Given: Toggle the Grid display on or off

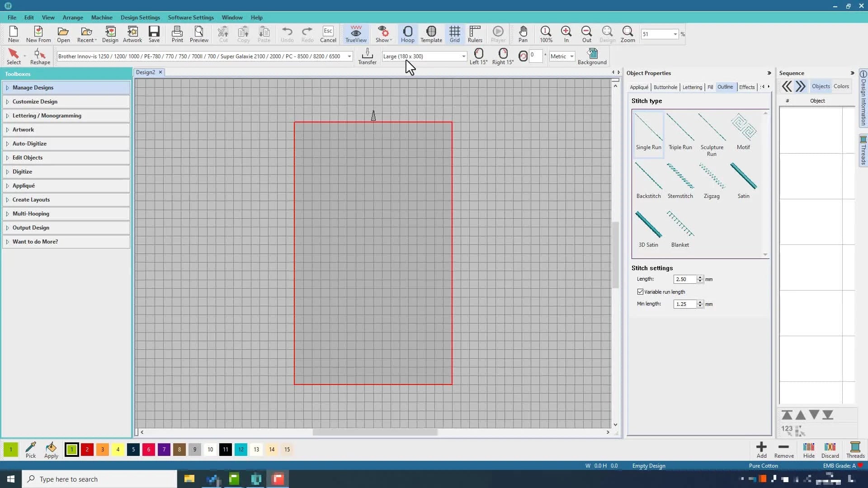Looking at the screenshot, I should (x=454, y=34).
